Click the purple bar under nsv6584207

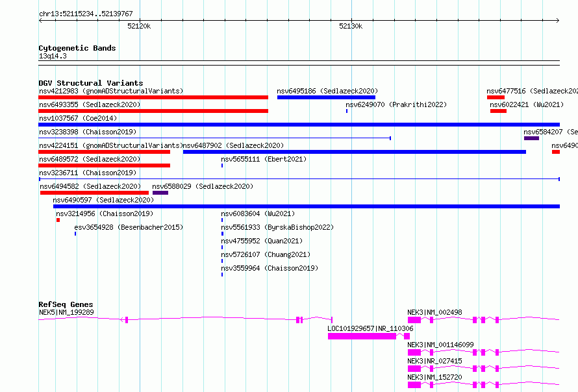pyautogui.click(x=531, y=138)
